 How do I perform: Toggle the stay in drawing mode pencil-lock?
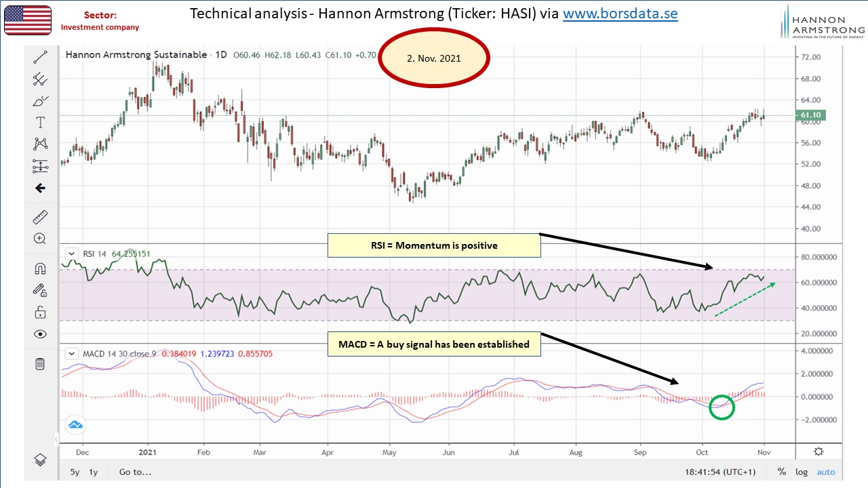pyautogui.click(x=40, y=290)
